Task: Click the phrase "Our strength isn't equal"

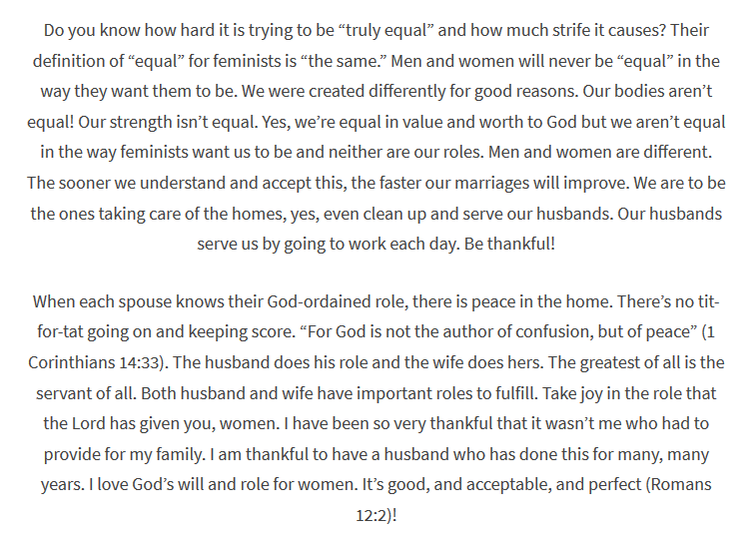Action: tap(168, 123)
